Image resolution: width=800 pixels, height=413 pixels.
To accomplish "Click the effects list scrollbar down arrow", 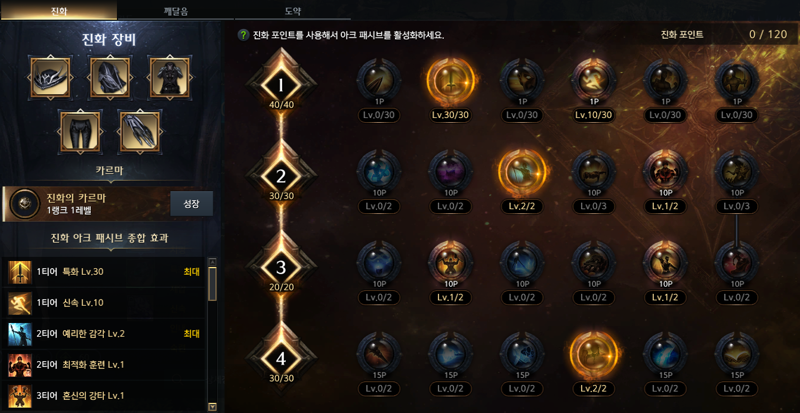I will pyautogui.click(x=213, y=407).
